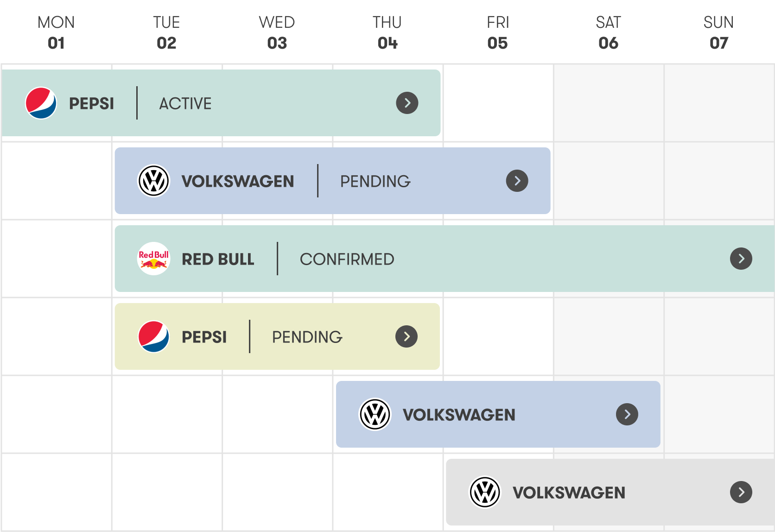Click the Volkswagen logo in the Thursday-start blue bar
The width and height of the screenshot is (775, 532).
(375, 414)
